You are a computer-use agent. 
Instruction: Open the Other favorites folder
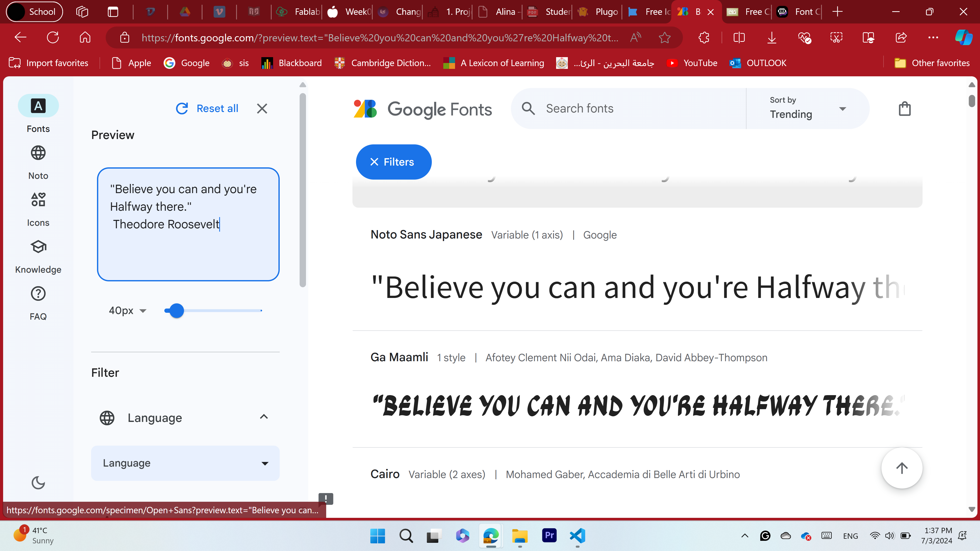pos(932,63)
